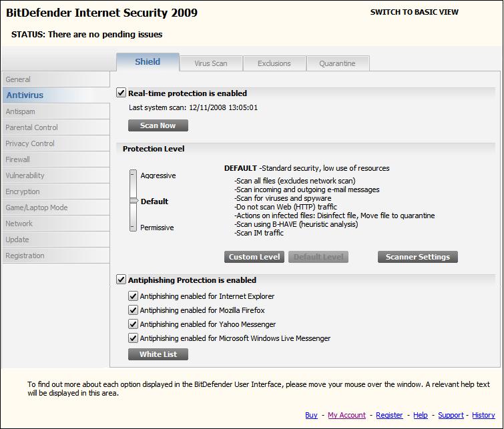The width and height of the screenshot is (504, 429).
Task: Open Scanner Settings
Action: point(417,257)
